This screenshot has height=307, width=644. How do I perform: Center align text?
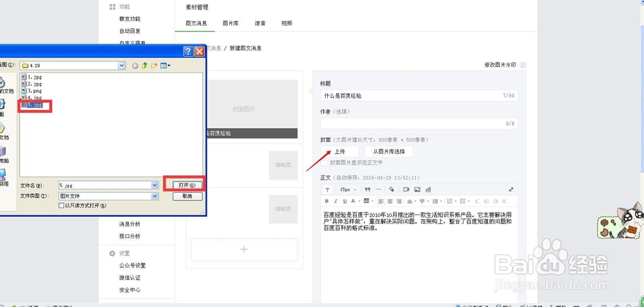point(390,201)
